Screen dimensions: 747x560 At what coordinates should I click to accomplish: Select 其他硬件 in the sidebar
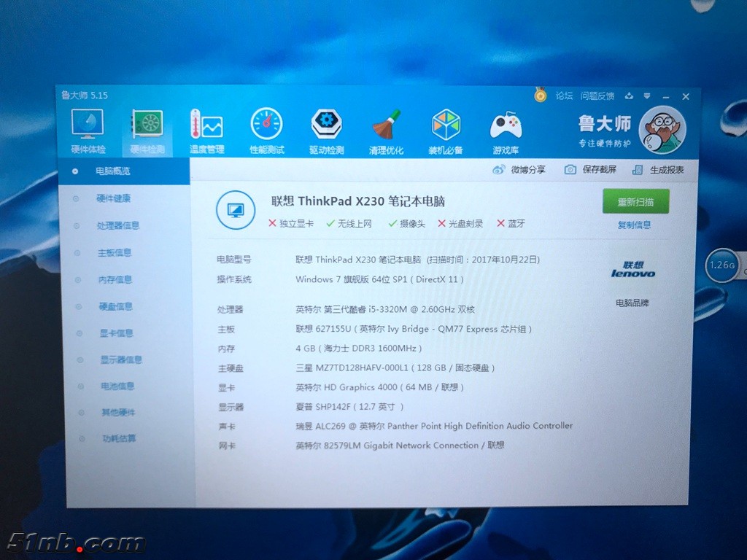click(x=119, y=412)
